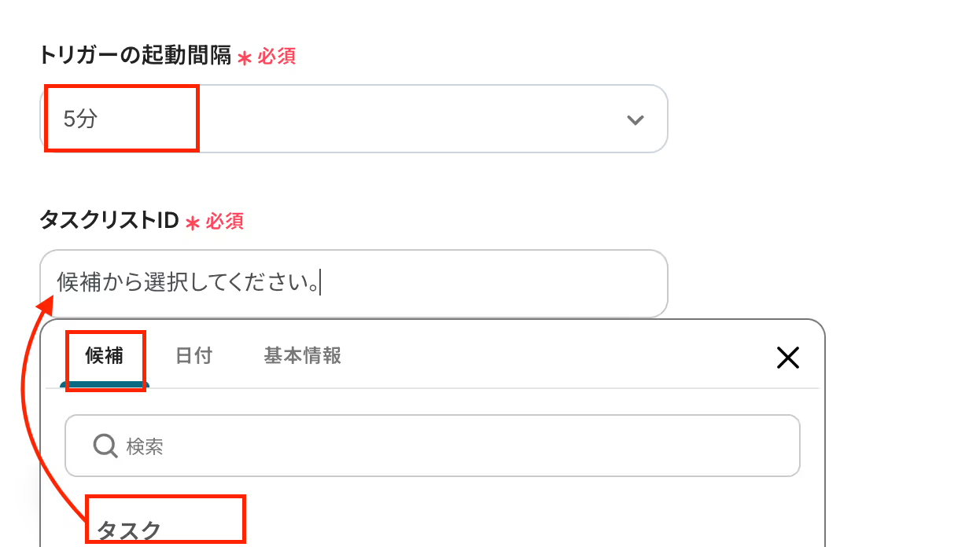Viewport: 980px width, 547px height.
Task: Click the 5分 selected interval value
Action: coord(81,119)
